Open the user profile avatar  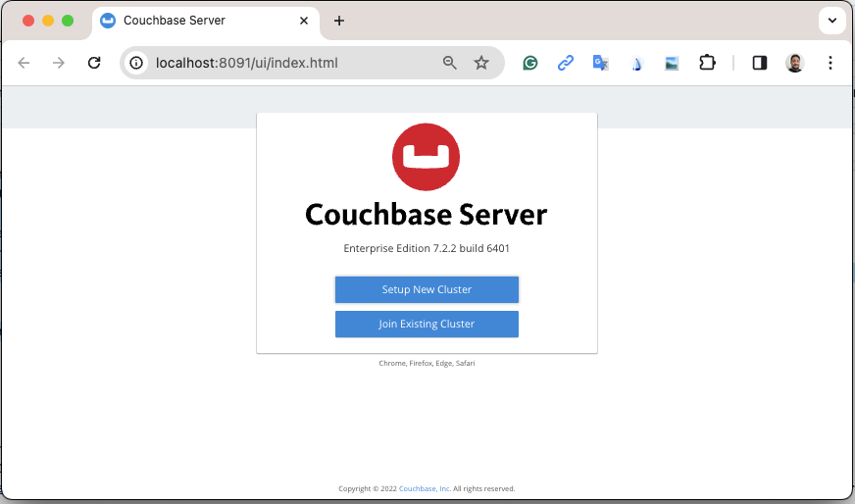(795, 63)
